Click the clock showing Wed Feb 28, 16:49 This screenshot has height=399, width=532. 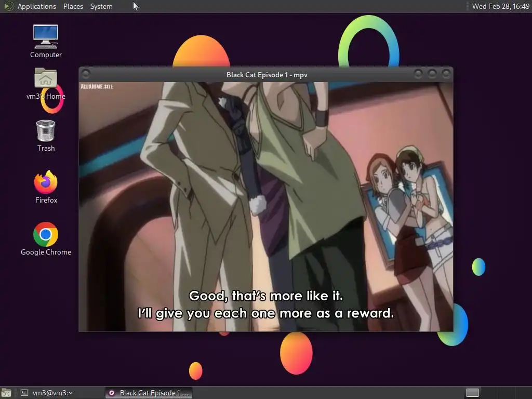pyautogui.click(x=500, y=6)
